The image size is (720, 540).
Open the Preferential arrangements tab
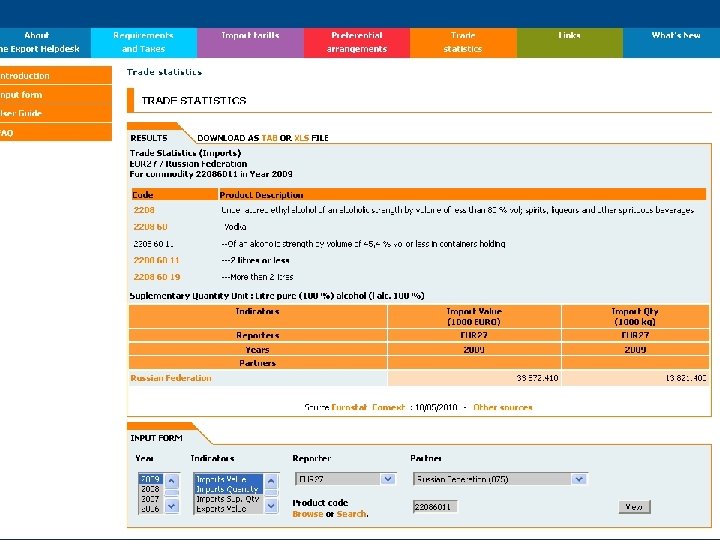(357, 42)
